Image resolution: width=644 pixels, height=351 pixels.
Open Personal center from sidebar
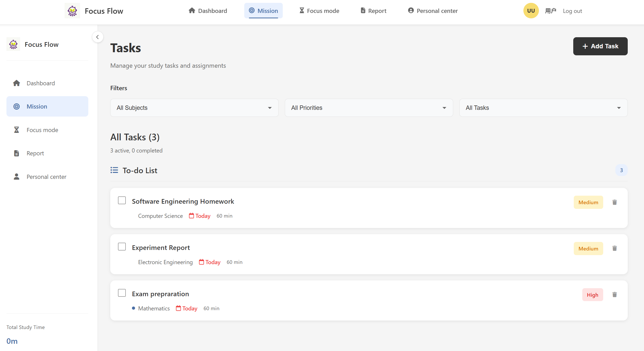(46, 177)
